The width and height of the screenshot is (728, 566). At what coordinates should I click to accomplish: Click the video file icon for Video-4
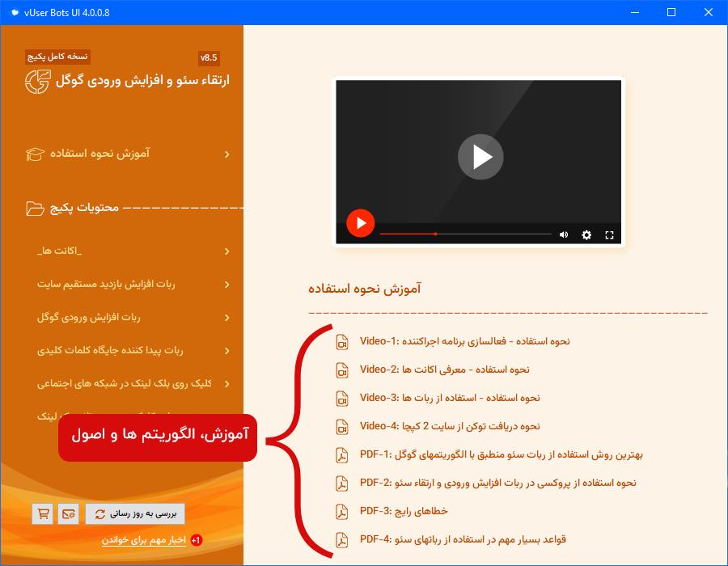(342, 427)
